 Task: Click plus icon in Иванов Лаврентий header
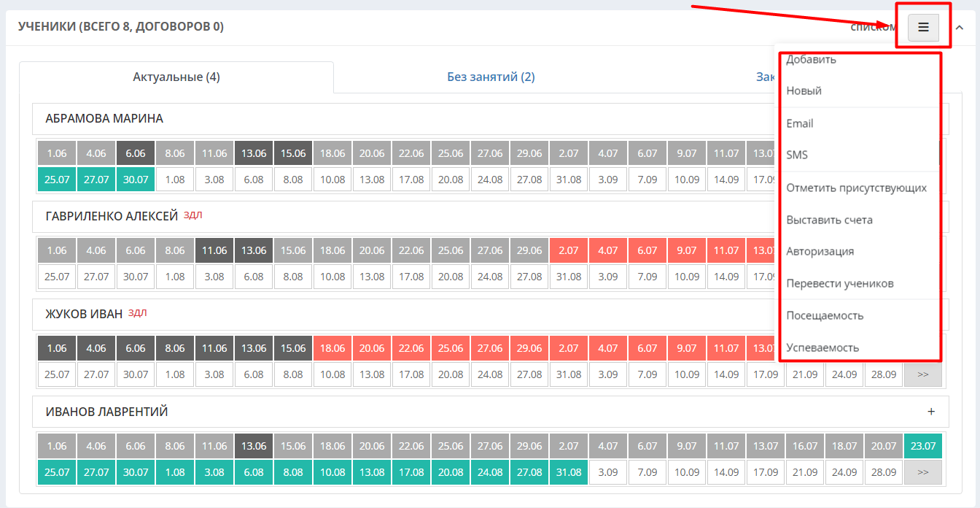click(x=931, y=412)
